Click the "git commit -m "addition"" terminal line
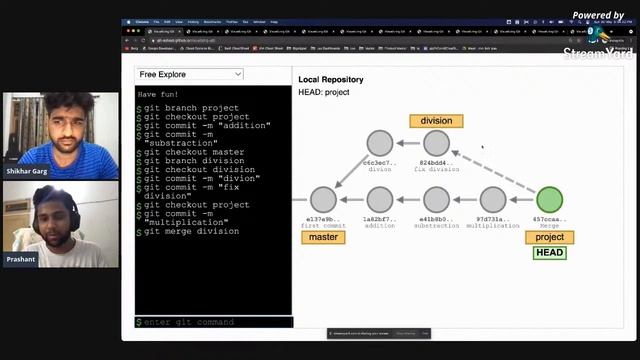 click(x=207, y=126)
